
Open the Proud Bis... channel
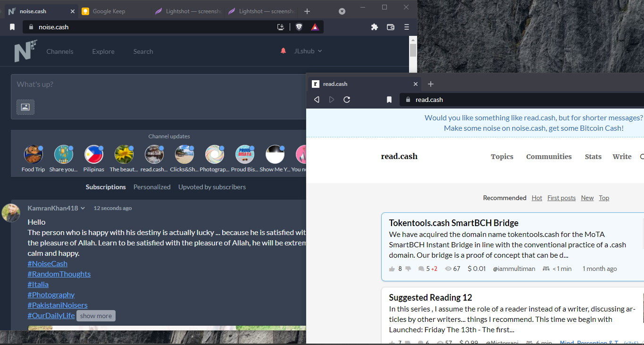245,159
